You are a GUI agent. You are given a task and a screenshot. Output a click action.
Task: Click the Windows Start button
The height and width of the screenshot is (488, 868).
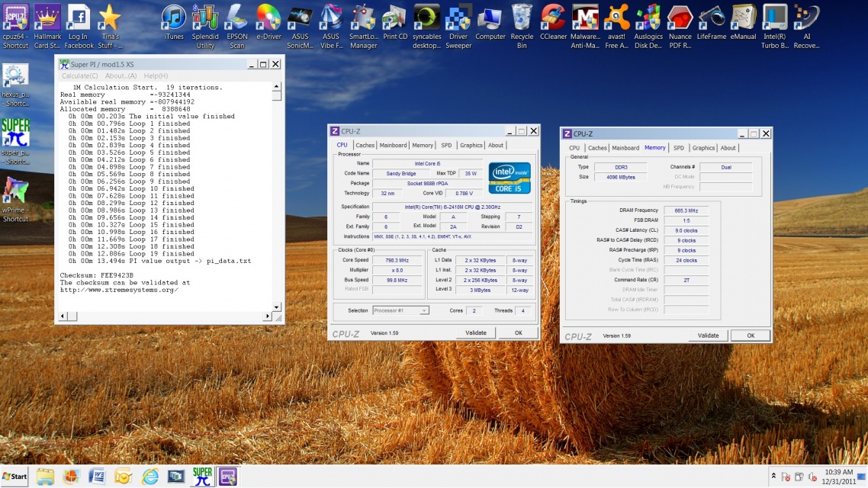click(x=15, y=477)
